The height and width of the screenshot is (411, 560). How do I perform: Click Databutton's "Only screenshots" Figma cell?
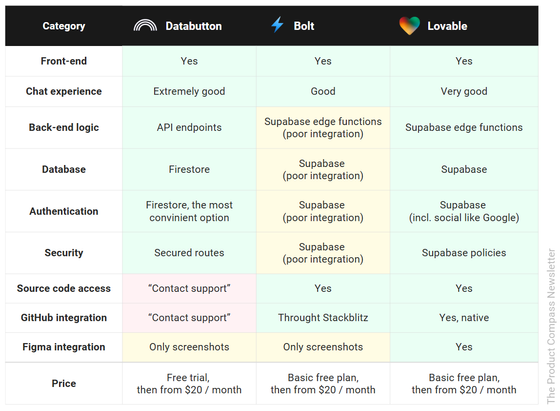pos(189,347)
